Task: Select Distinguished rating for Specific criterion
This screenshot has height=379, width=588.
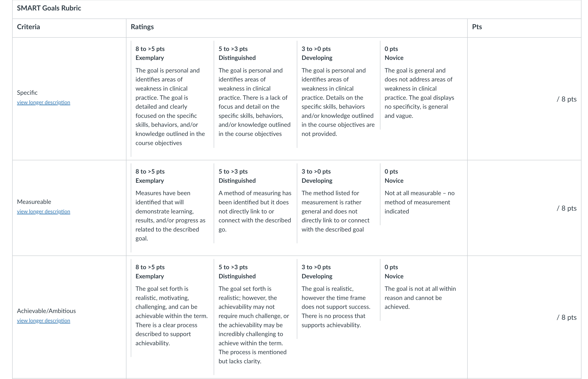Action: coord(255,94)
